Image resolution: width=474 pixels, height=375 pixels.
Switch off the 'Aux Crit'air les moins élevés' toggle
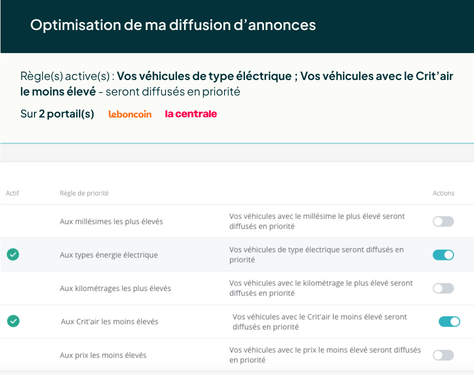pyautogui.click(x=449, y=322)
